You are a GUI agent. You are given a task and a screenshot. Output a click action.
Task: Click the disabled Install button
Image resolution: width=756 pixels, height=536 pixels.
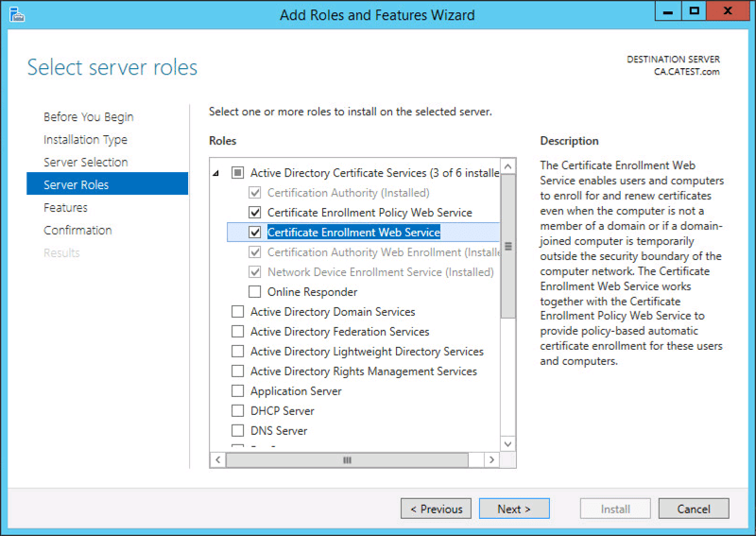click(615, 509)
